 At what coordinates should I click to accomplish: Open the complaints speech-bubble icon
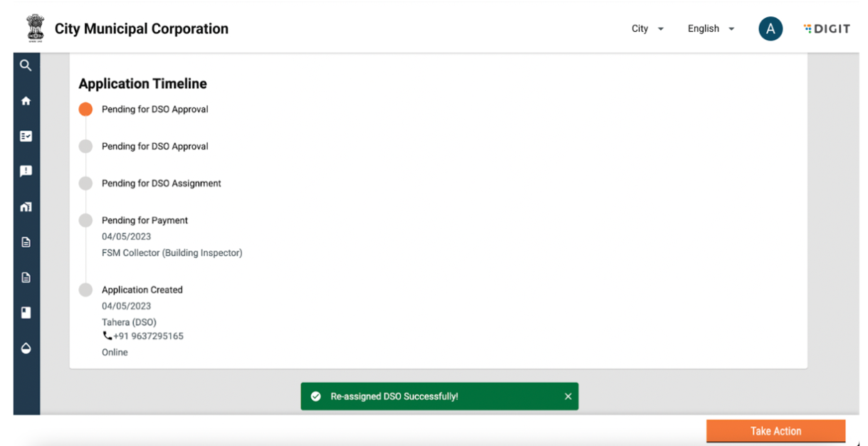[x=26, y=171]
